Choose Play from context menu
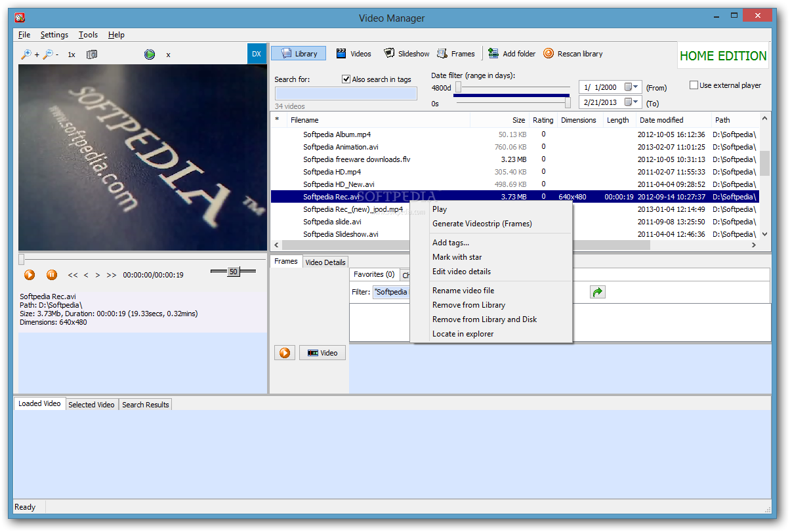Image resolution: width=790 pixels, height=532 pixels. pos(440,209)
